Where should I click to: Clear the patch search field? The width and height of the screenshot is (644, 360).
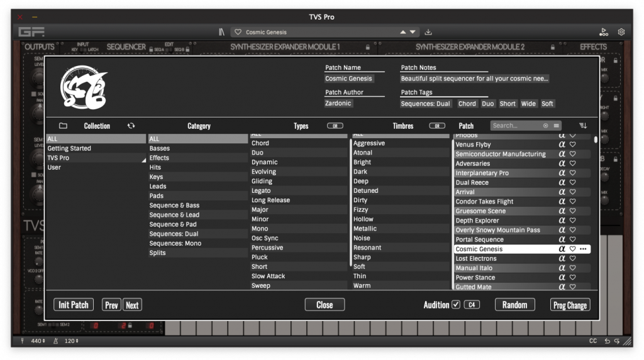click(545, 126)
